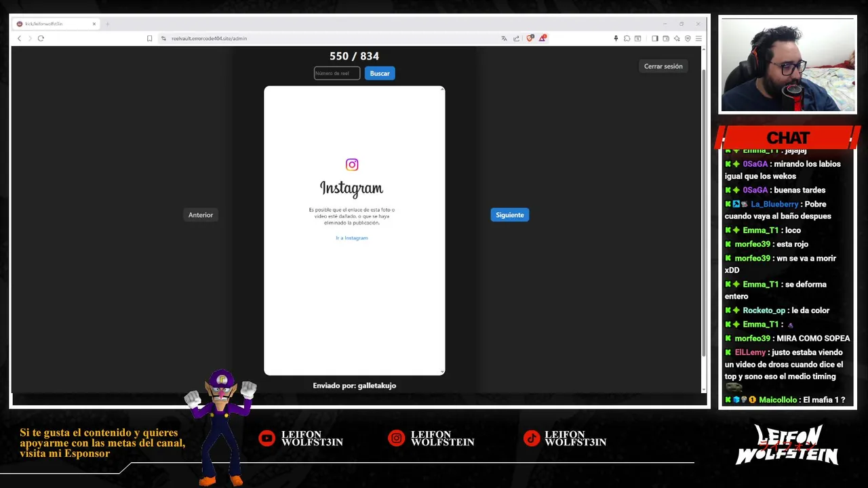Click the pinned extension pin icon

point(616,39)
